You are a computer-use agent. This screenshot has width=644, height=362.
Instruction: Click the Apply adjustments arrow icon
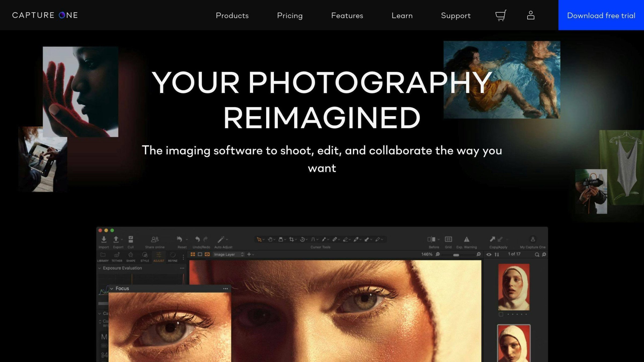[500, 239]
